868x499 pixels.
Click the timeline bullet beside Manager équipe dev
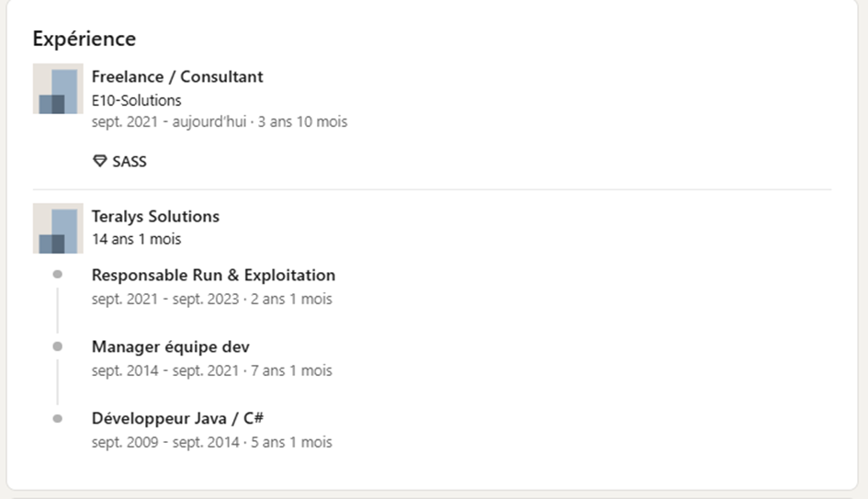[58, 346]
